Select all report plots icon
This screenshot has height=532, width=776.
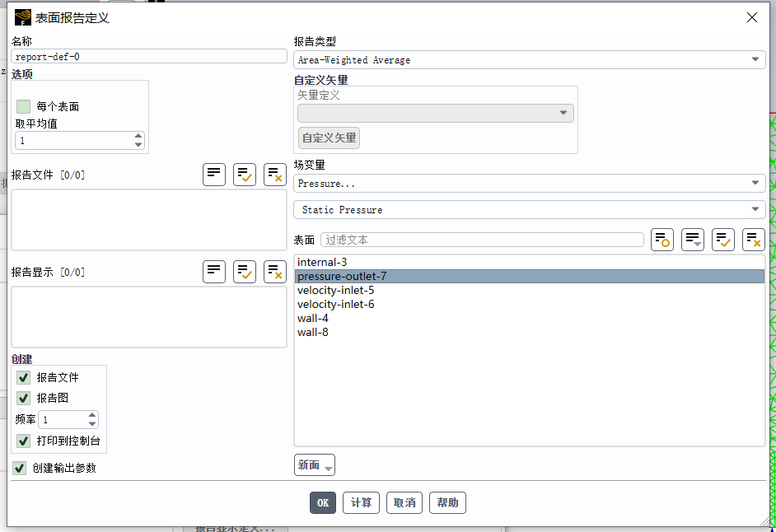[x=245, y=272]
